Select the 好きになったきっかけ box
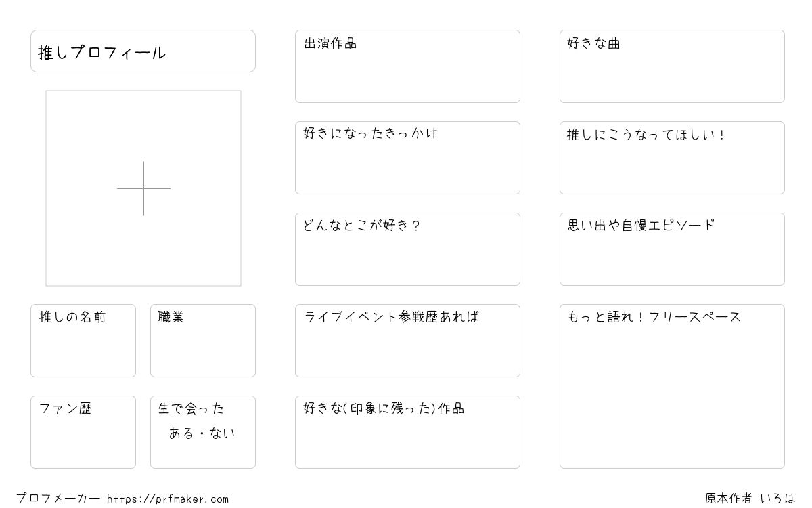Screen dimensions: 812x508 (x=407, y=158)
